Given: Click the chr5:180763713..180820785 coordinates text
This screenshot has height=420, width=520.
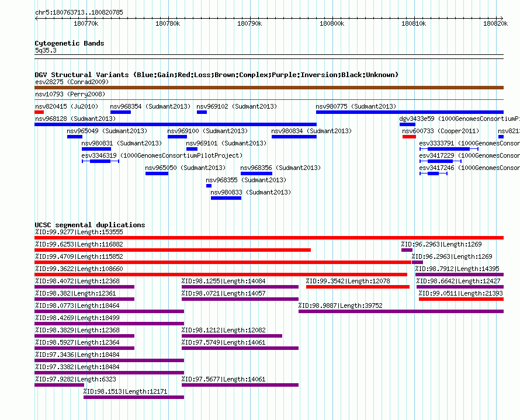Looking at the screenshot, I should tap(79, 12).
